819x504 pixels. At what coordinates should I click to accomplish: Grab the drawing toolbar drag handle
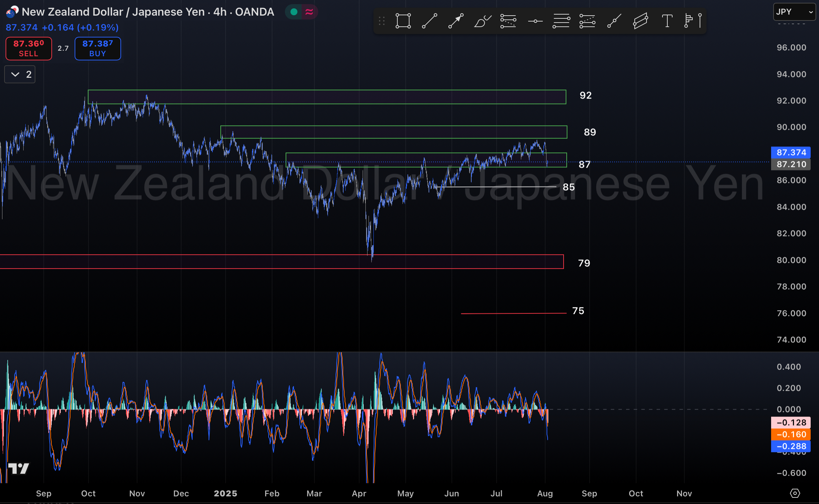382,21
